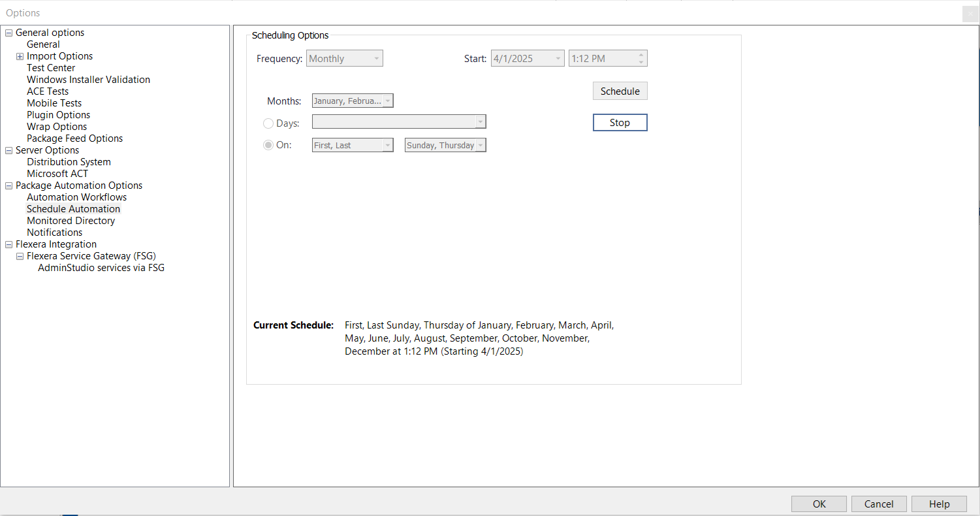Click the Start time field
Viewport: 980px width, 516px height.
601,59
